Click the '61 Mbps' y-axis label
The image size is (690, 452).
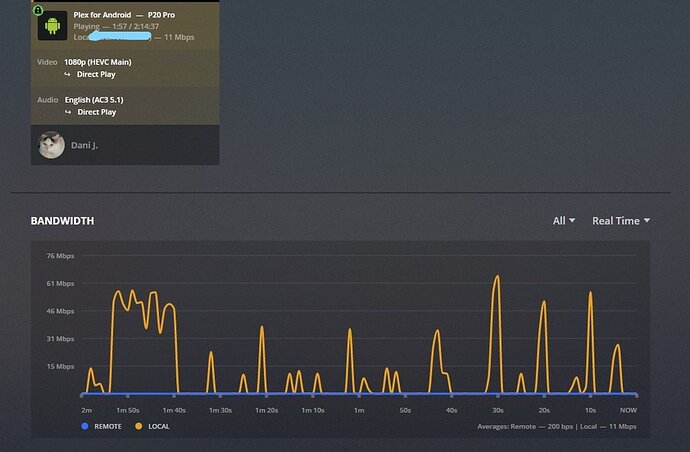point(60,283)
